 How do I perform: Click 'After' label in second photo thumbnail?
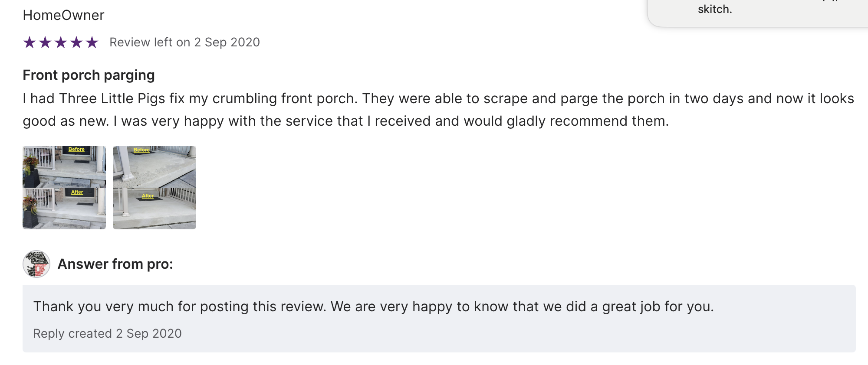pyautogui.click(x=148, y=196)
